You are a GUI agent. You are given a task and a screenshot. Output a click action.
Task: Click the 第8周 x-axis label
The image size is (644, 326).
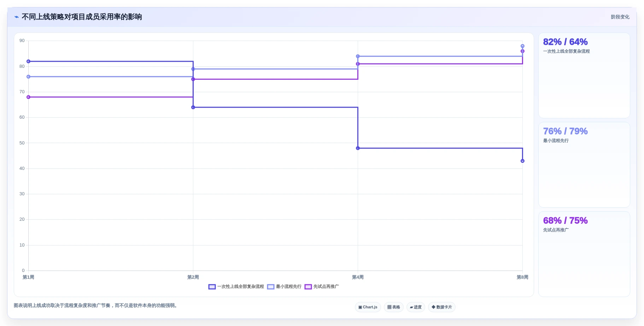[x=522, y=277]
